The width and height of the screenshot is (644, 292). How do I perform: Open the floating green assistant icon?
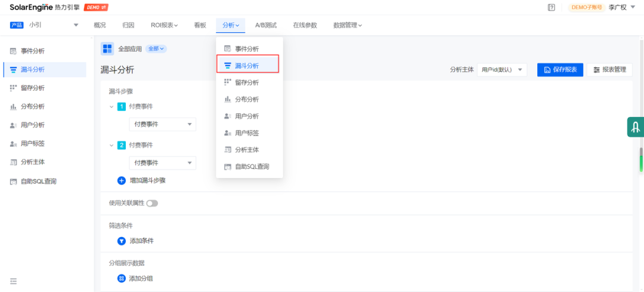(636, 127)
